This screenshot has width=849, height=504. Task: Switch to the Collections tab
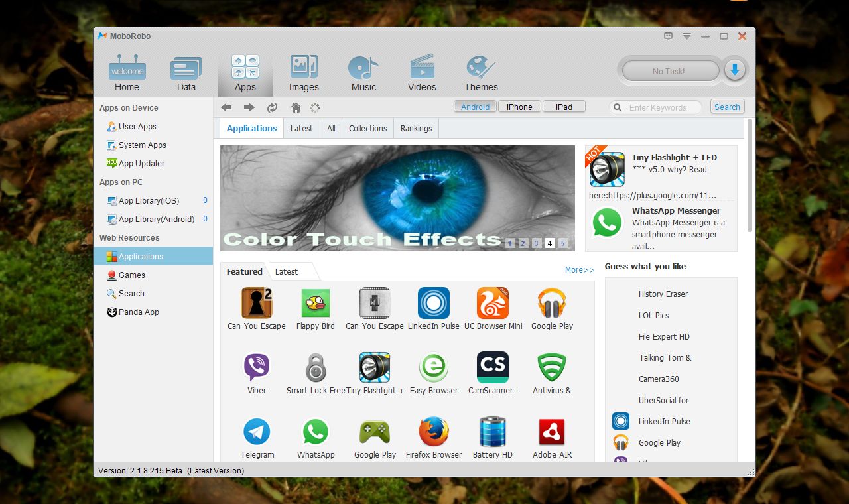(367, 128)
